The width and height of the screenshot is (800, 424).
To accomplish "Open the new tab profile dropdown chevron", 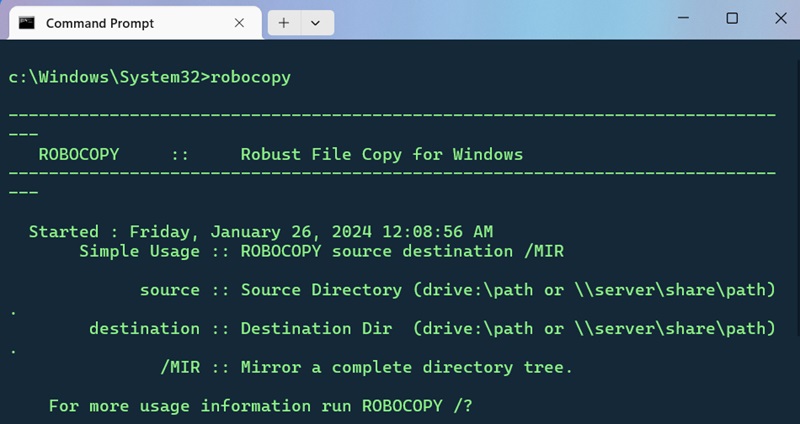I will click(x=315, y=23).
